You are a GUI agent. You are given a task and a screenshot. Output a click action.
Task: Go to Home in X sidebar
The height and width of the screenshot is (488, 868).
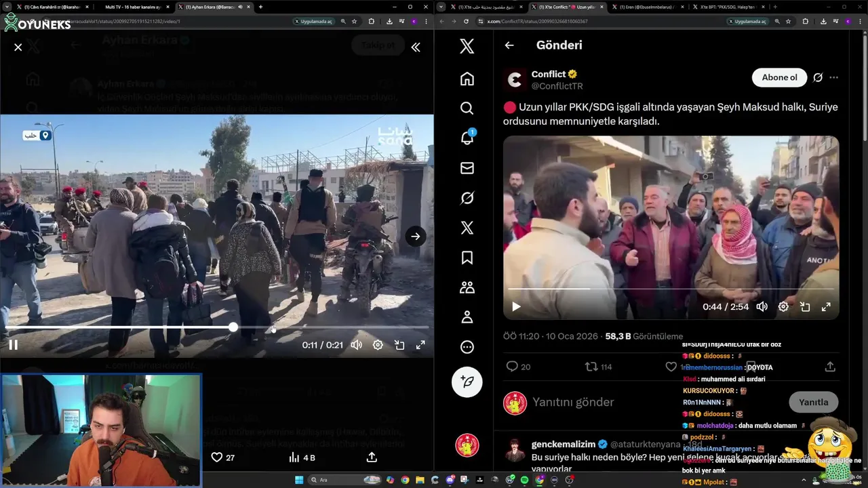click(x=467, y=79)
